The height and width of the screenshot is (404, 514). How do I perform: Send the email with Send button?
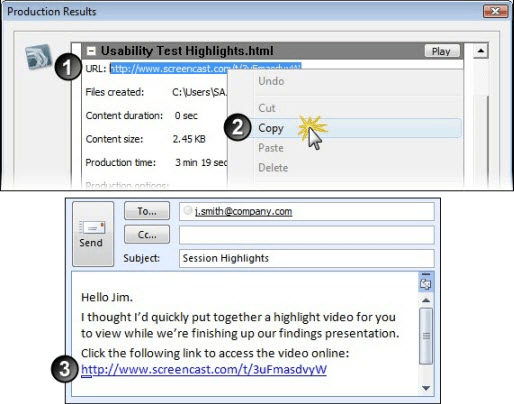point(93,234)
